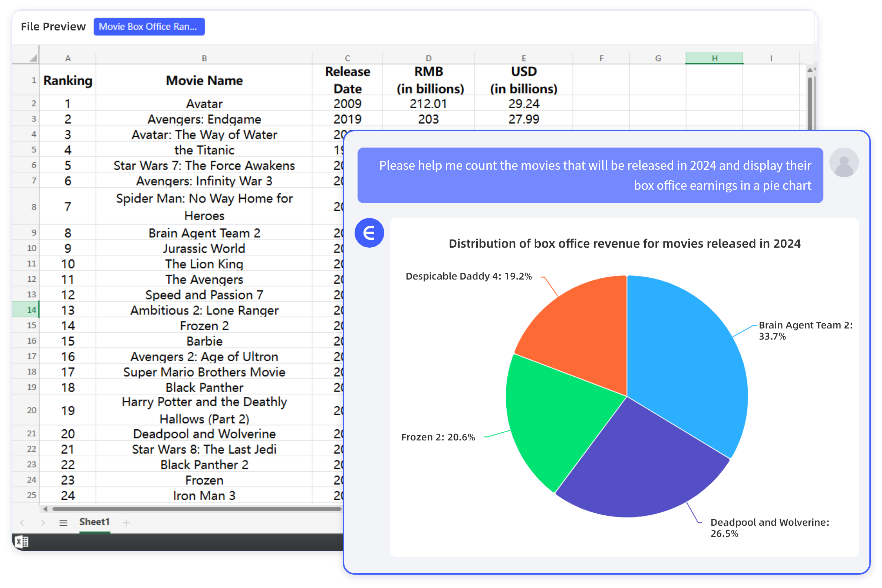
Task: Select column H header
Action: pos(714,58)
